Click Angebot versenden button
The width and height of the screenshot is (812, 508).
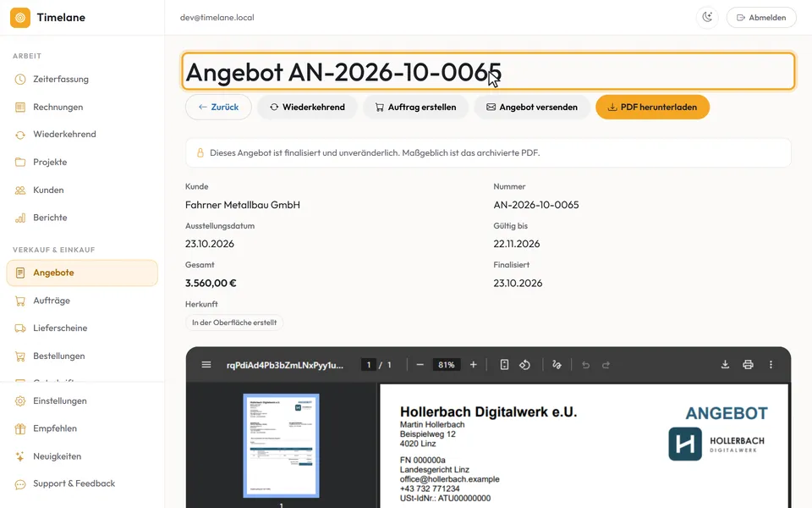pyautogui.click(x=532, y=108)
